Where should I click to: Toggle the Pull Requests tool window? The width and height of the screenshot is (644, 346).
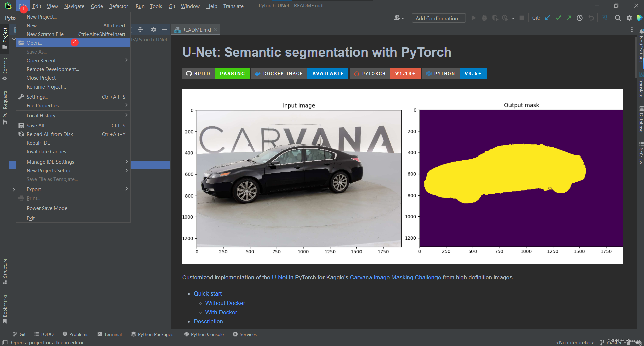5,107
